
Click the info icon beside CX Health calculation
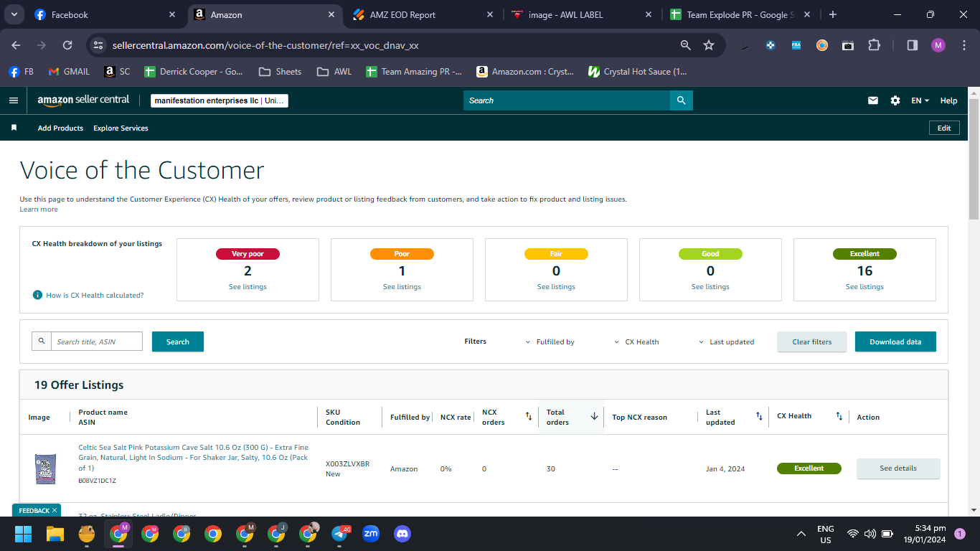(x=37, y=295)
